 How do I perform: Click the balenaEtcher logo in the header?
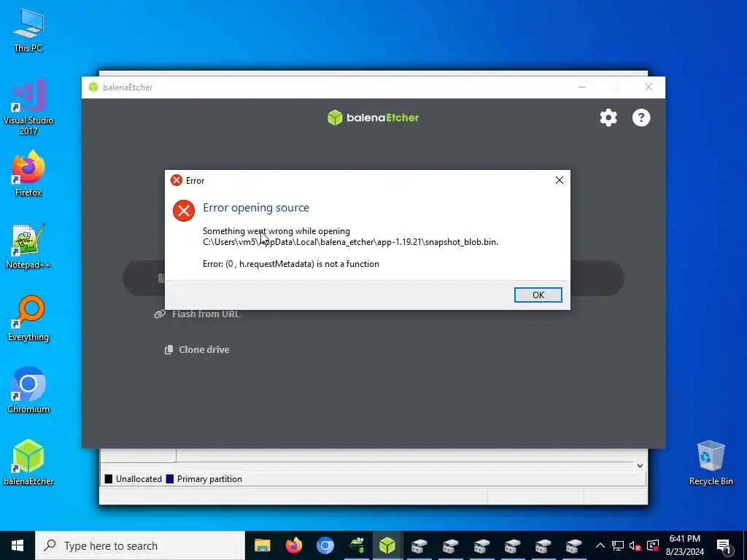point(373,117)
